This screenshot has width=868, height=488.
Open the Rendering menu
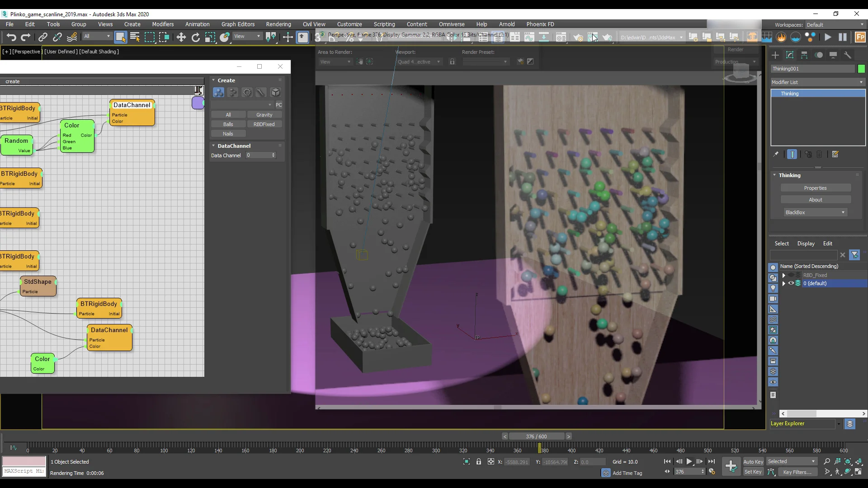(278, 24)
